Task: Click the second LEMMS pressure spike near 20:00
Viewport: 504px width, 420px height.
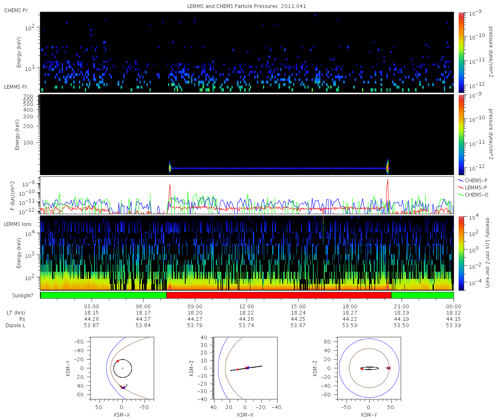Action: [388, 168]
